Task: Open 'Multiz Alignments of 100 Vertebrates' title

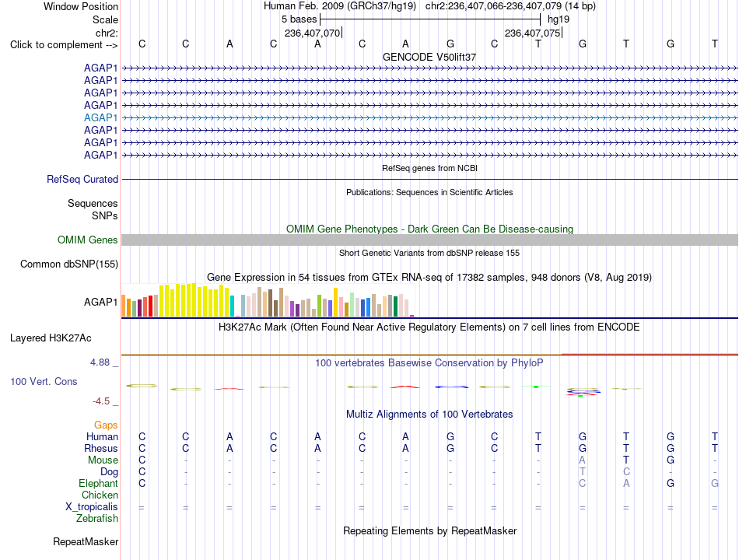Action: (429, 415)
